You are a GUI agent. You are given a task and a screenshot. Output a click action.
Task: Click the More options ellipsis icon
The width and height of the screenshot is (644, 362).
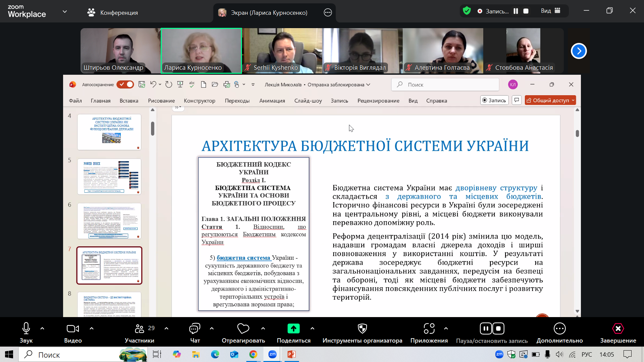pos(559,329)
